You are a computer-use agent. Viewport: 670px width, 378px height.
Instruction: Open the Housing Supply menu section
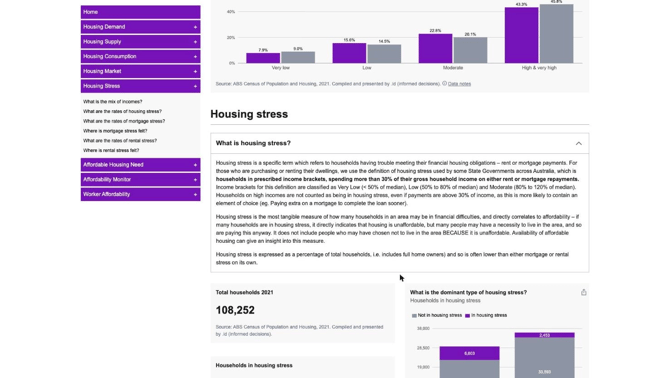pyautogui.click(x=140, y=42)
